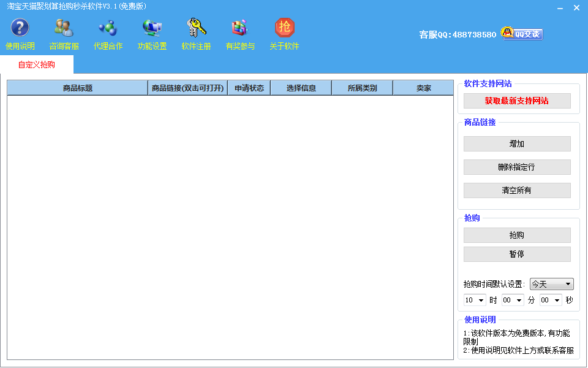Image resolution: width=588 pixels, height=368 pixels.
Task: Click the 软件注册 keys icon
Action: pos(196,28)
